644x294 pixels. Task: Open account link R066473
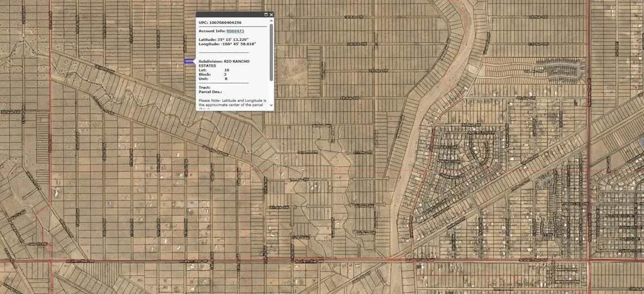tap(235, 30)
